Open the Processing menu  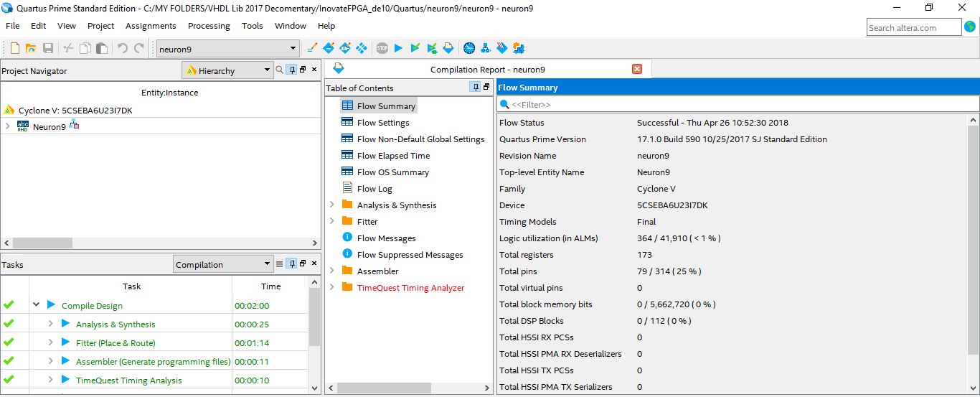[x=209, y=26]
